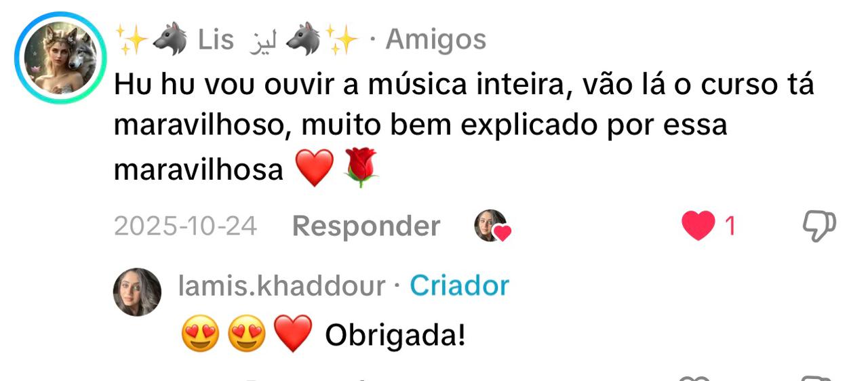Click the 2025-10-24 comment date
Viewport: 868px width, 381px height.
click(185, 226)
